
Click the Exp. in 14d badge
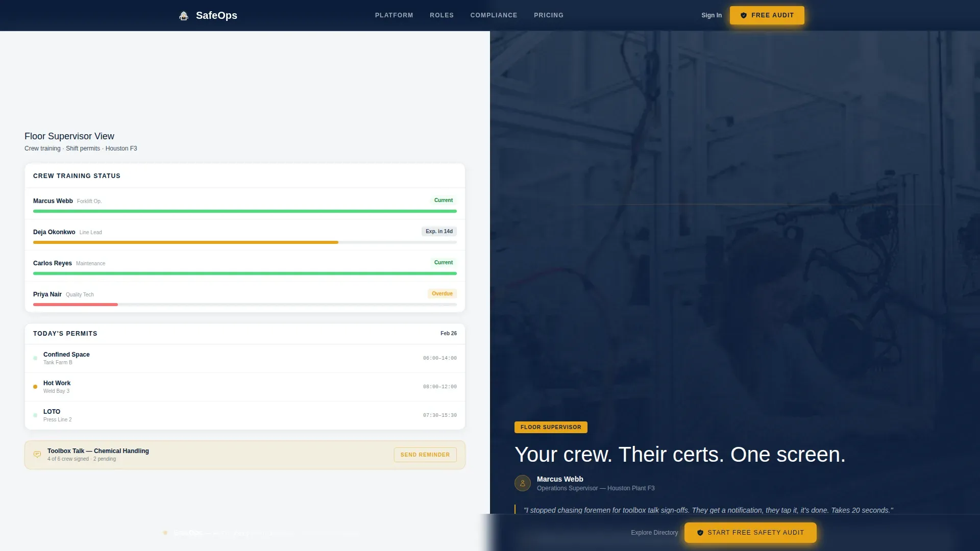tap(439, 232)
